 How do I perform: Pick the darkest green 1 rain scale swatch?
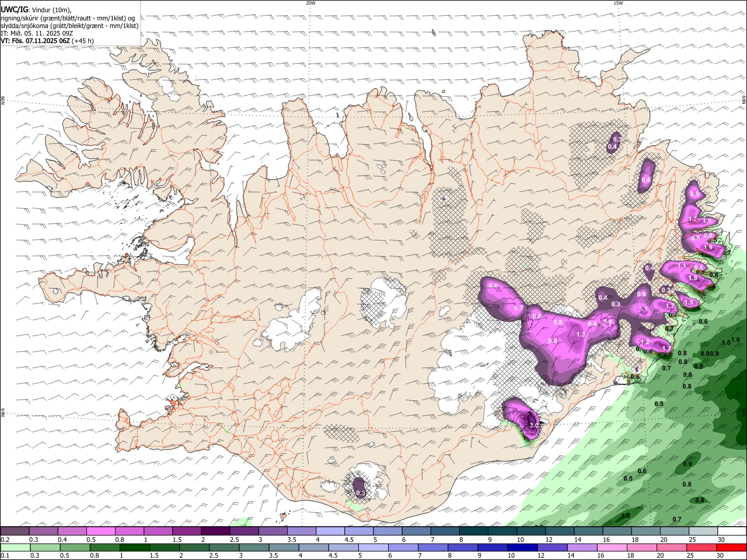click(134, 548)
